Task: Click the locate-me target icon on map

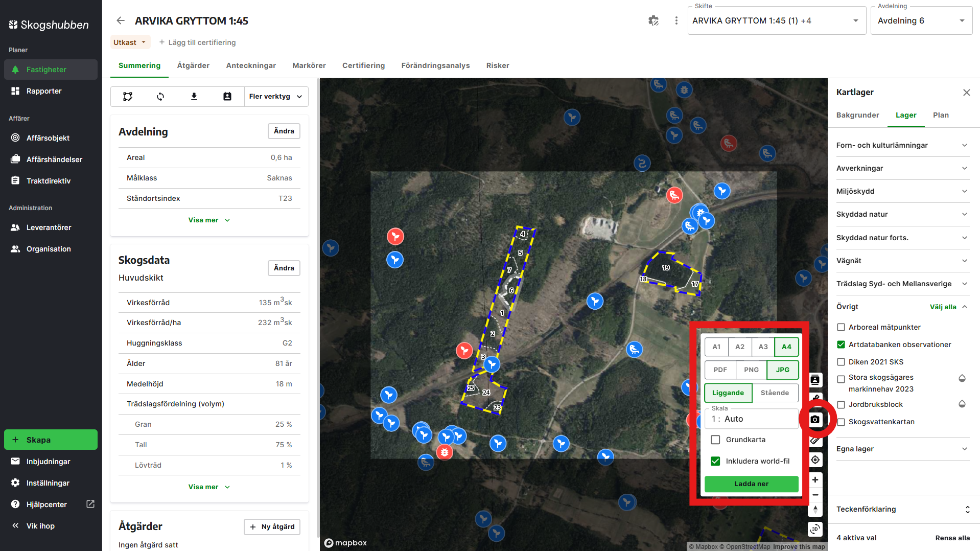Action: point(815,460)
